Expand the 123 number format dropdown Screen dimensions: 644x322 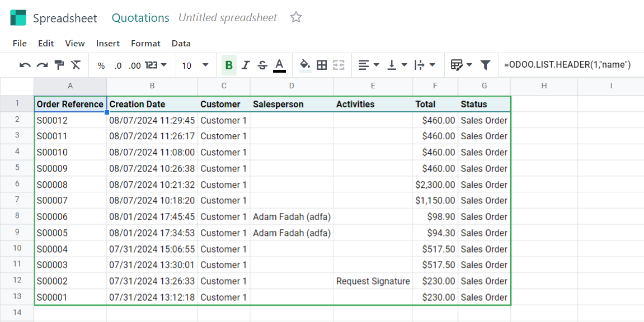156,65
